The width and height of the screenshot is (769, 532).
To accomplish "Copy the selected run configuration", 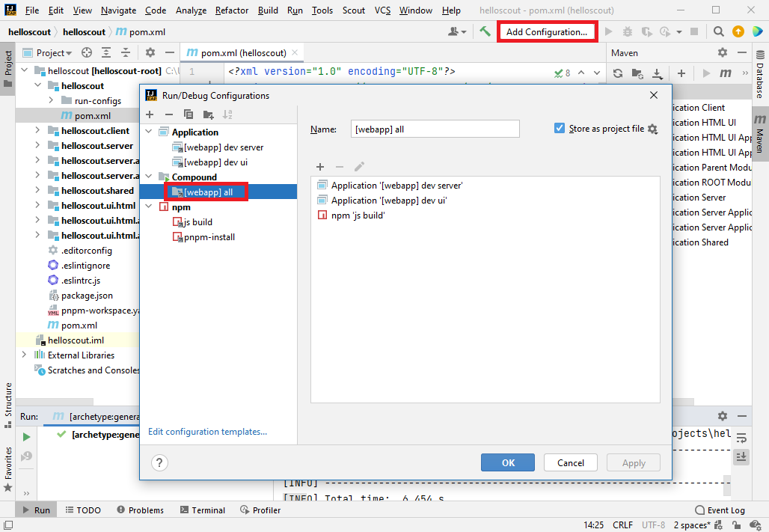I will (x=189, y=114).
